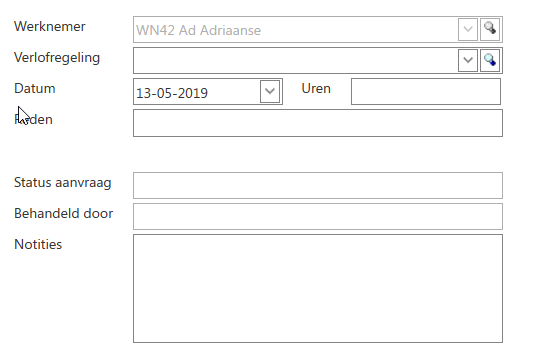This screenshot has height=363, width=533.
Task: Expand the Werknemer dropdown arrow
Action: [468, 30]
